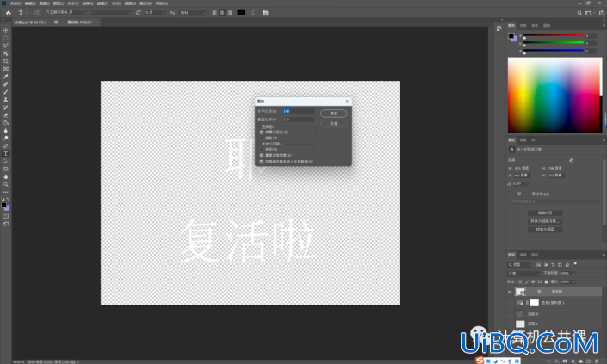The image size is (607, 364).
Task: Open the search icon at top right
Action: coord(579,13)
